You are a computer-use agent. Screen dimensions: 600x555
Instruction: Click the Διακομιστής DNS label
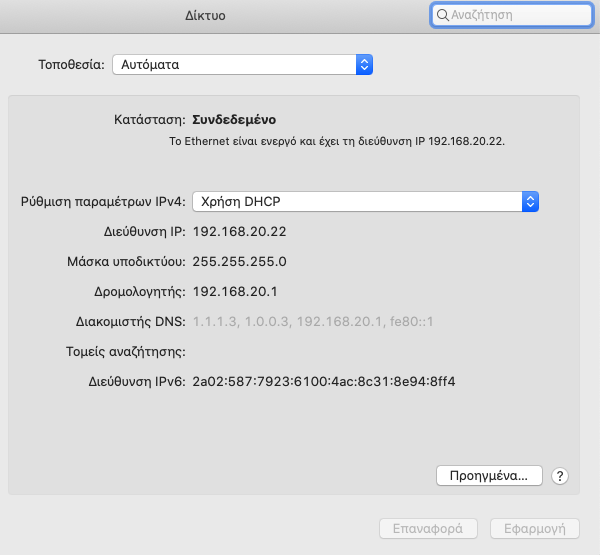(x=130, y=322)
